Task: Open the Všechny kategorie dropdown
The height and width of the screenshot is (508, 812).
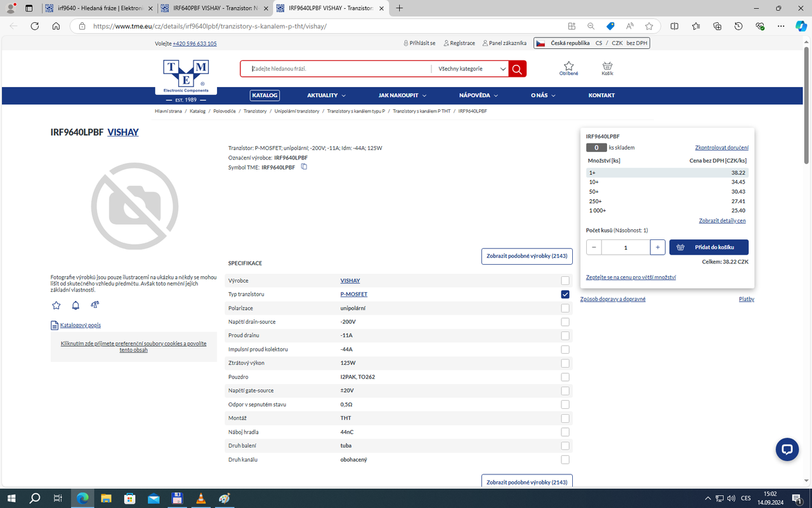Action: (x=470, y=69)
